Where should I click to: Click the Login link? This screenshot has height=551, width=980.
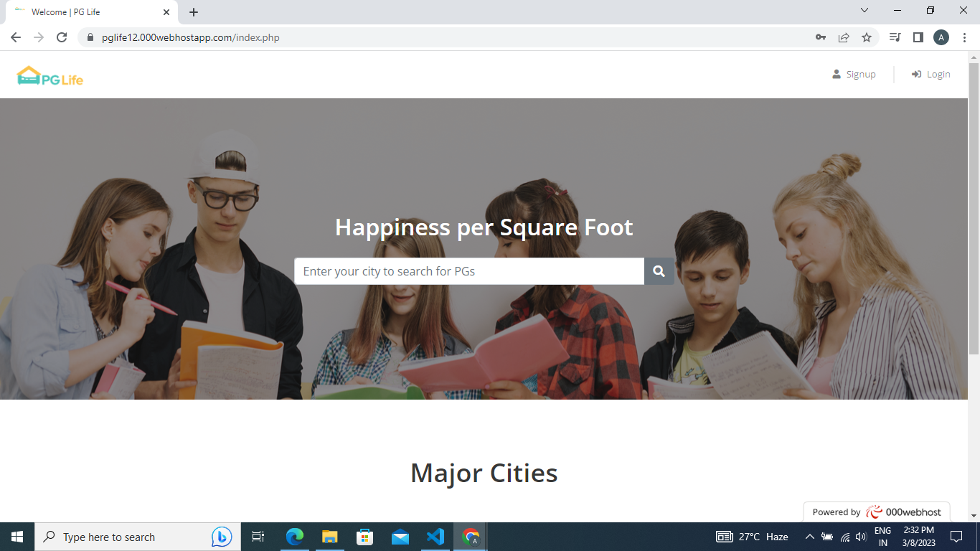(x=930, y=74)
